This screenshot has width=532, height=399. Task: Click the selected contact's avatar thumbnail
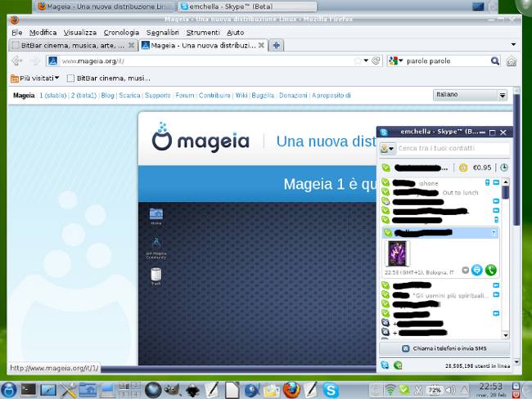pyautogui.click(x=397, y=253)
